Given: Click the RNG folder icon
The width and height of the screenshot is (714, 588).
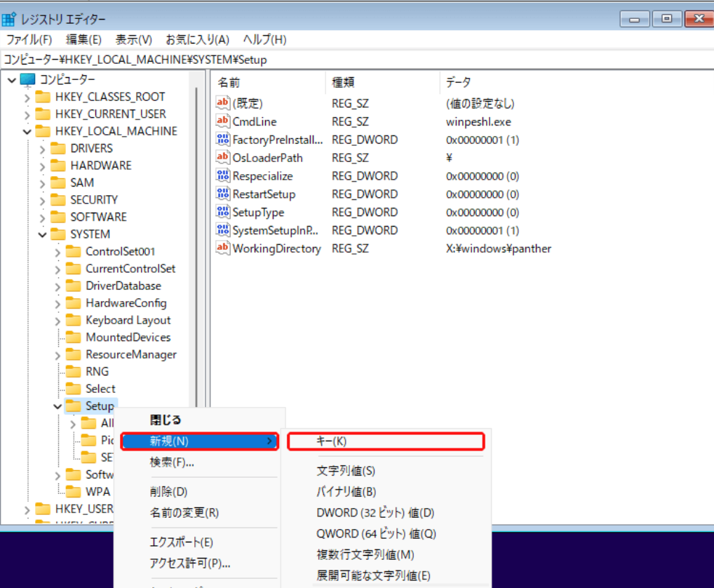Looking at the screenshot, I should tap(74, 372).
